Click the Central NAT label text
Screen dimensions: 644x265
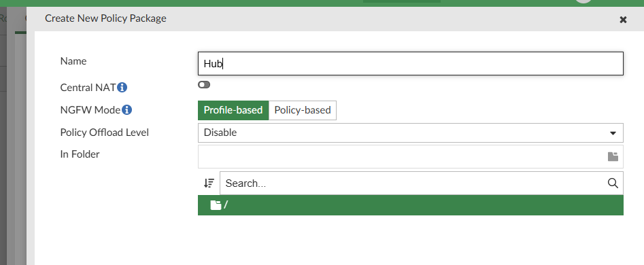point(88,88)
